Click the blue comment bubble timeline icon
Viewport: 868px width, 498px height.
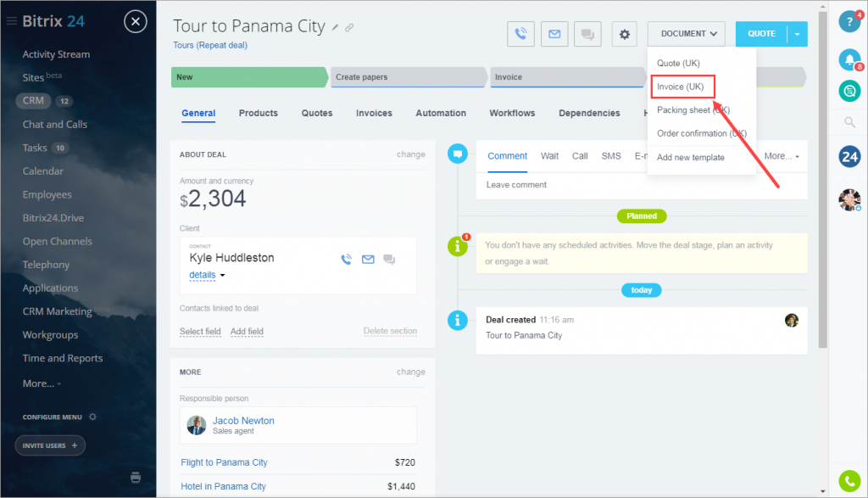tap(458, 154)
